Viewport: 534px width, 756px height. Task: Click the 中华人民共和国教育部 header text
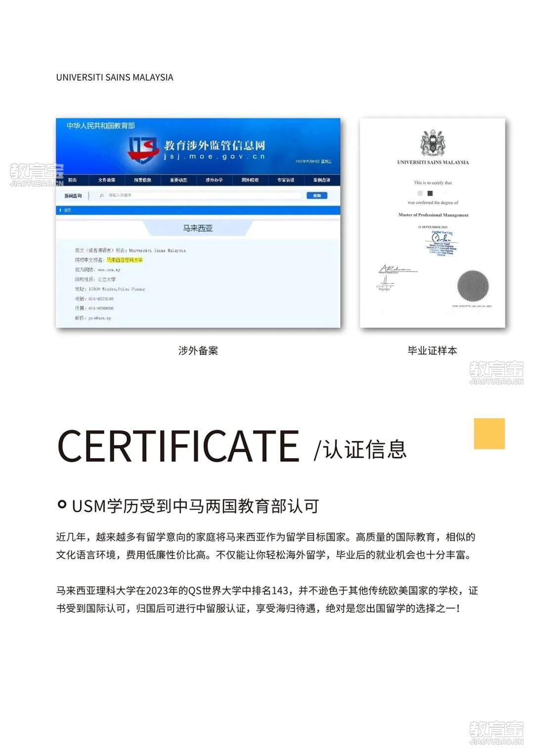(x=101, y=126)
